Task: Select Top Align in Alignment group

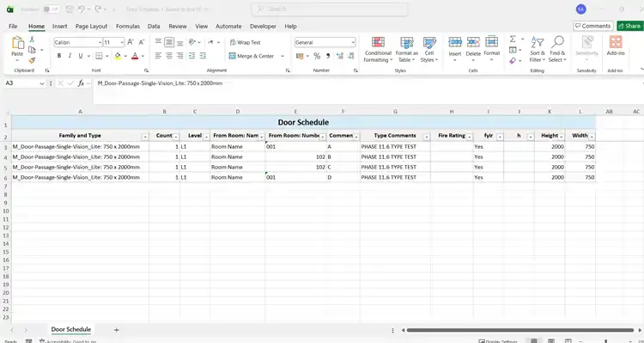Action: (158, 42)
